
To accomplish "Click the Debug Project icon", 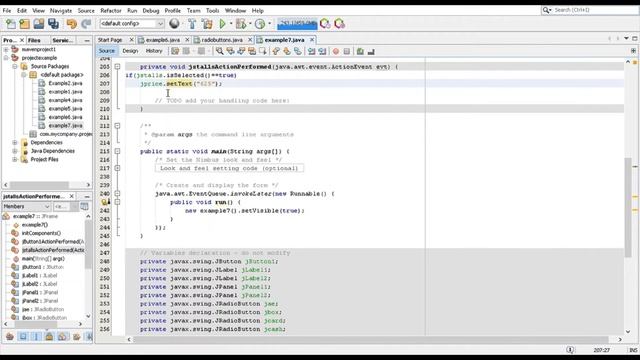I will pos(241,24).
